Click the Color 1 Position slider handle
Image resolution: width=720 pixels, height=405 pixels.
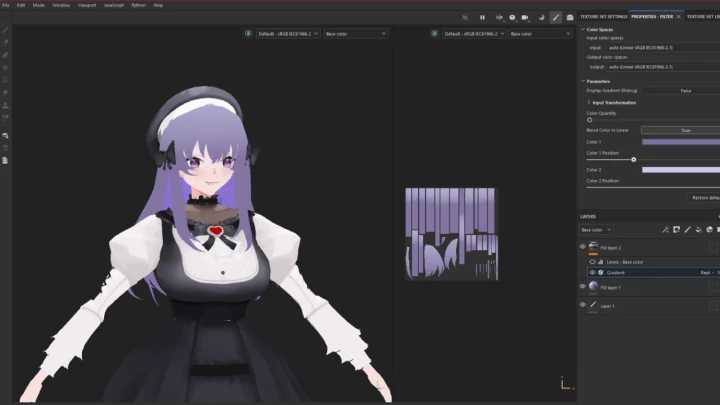(x=634, y=159)
